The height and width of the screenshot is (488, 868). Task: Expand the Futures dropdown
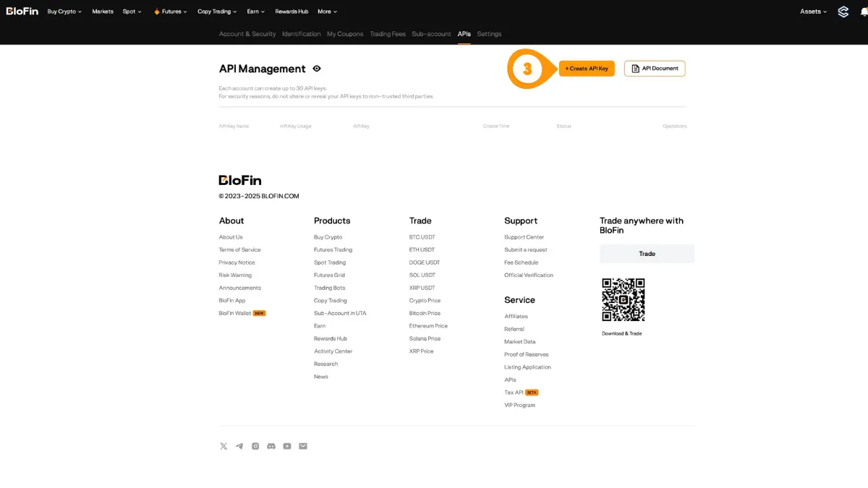pyautogui.click(x=171, y=12)
